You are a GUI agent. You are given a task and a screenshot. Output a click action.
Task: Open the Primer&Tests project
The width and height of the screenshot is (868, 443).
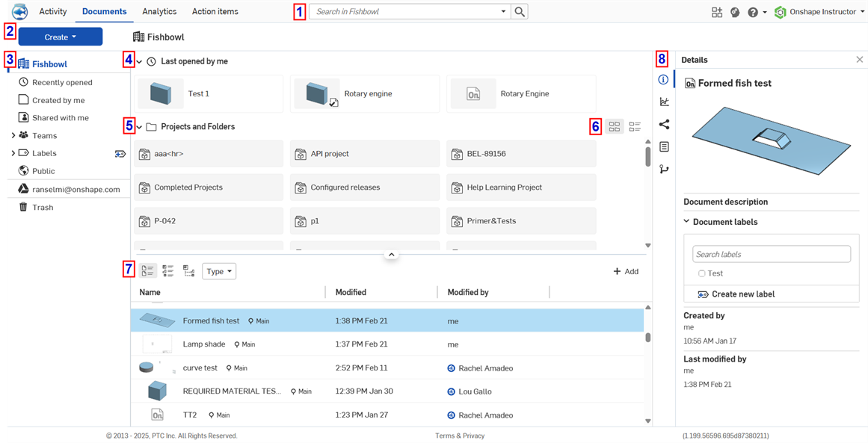521,221
